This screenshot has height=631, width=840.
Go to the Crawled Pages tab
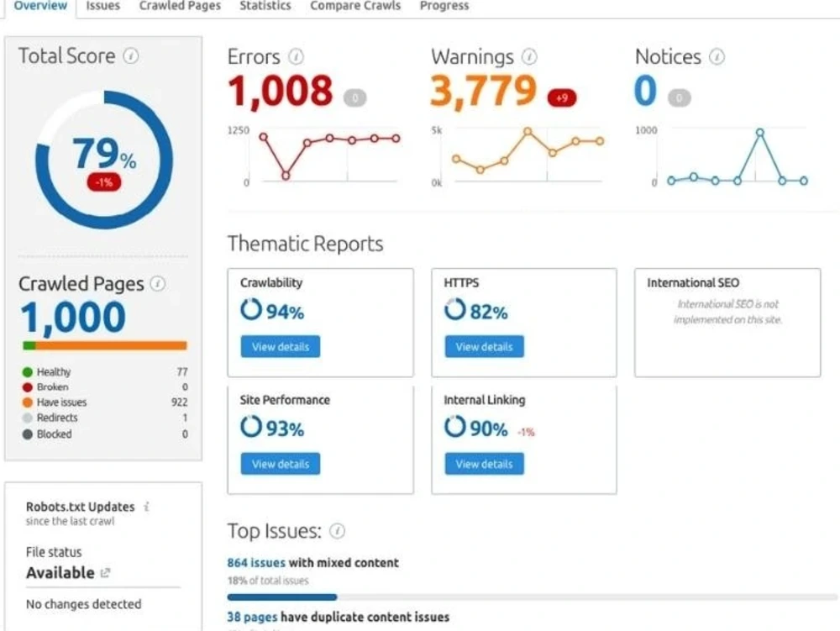180,6
